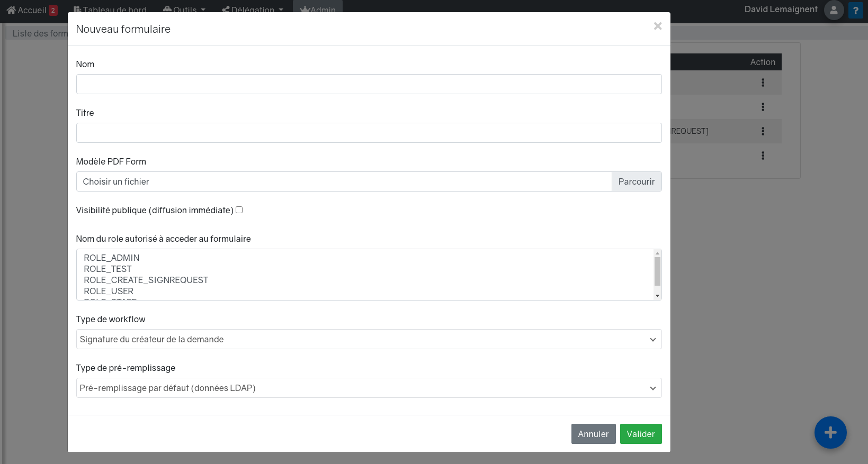Click the Parcourir file browse button
The height and width of the screenshot is (464, 868).
tap(636, 181)
